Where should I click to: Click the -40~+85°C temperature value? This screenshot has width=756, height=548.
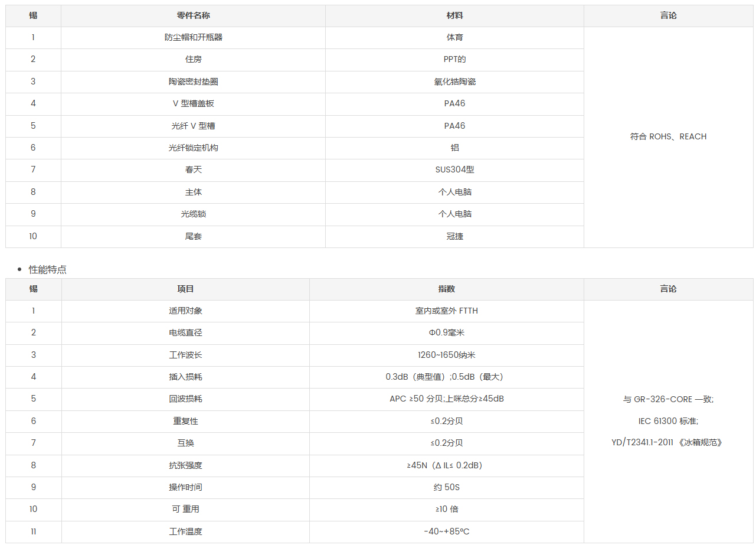pyautogui.click(x=447, y=531)
